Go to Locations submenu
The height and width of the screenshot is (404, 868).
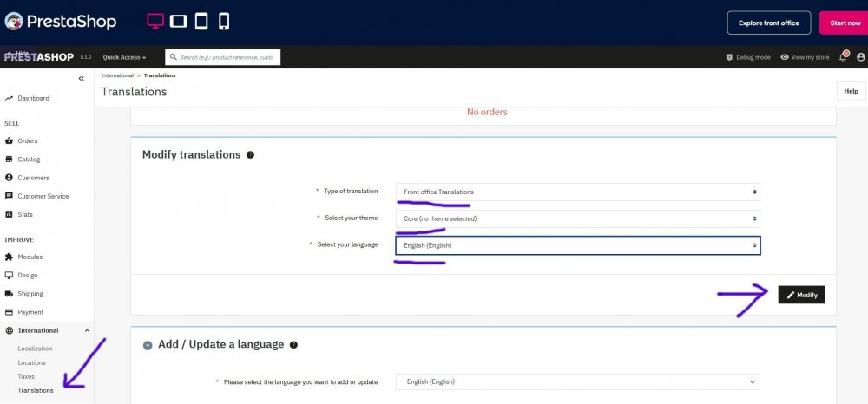click(x=31, y=362)
